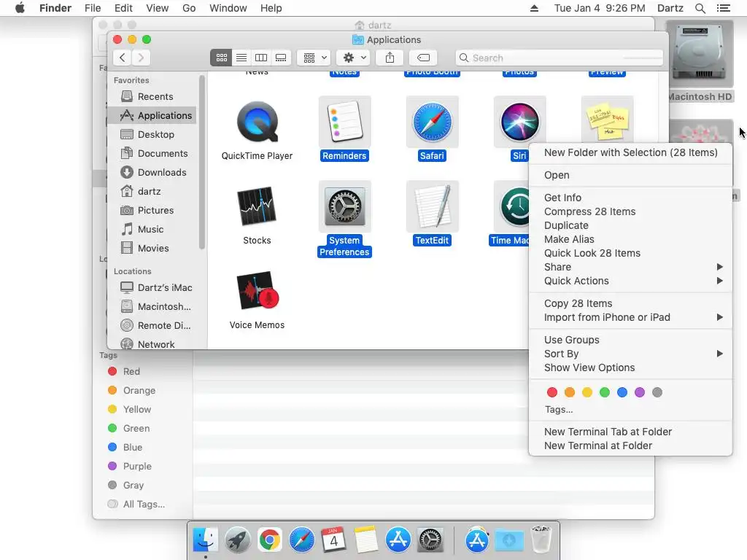Open the Trash in the Dock

click(541, 540)
